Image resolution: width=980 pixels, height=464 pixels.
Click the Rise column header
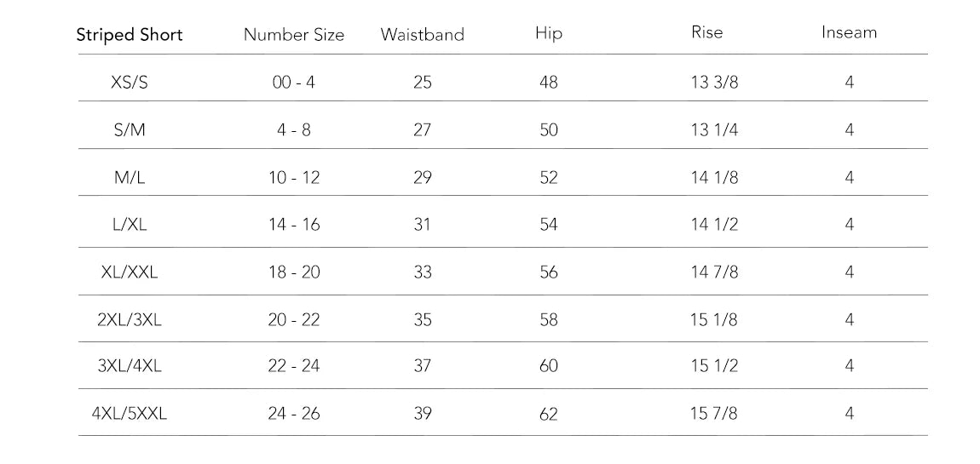[707, 32]
